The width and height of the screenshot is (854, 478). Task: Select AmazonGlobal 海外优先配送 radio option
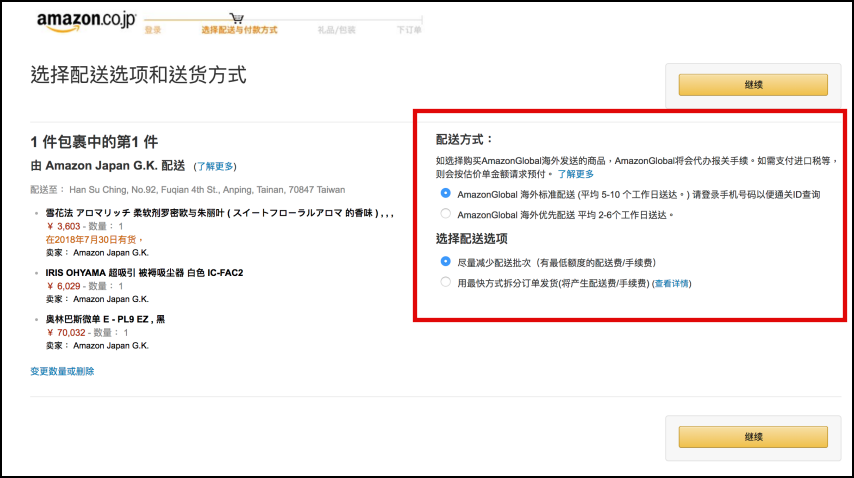pyautogui.click(x=446, y=213)
